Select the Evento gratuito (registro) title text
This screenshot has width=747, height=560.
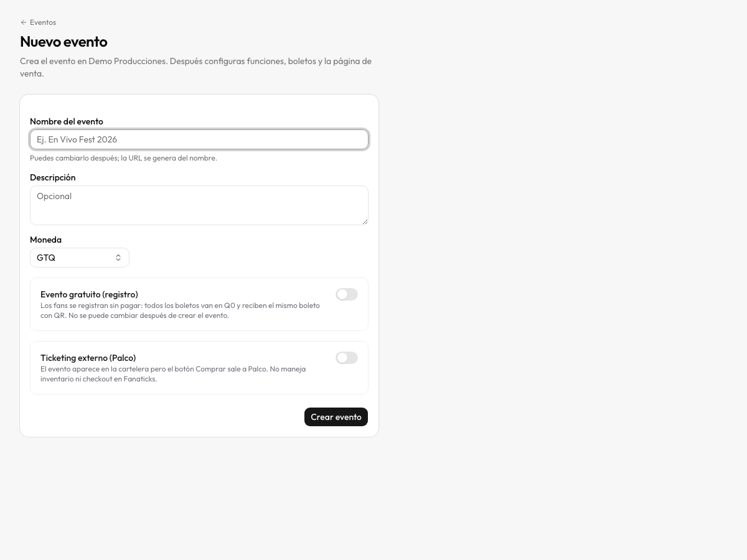coord(89,294)
